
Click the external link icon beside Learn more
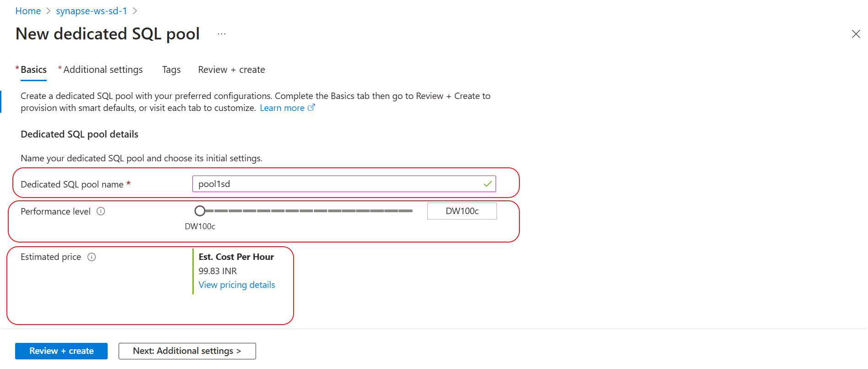tap(311, 108)
